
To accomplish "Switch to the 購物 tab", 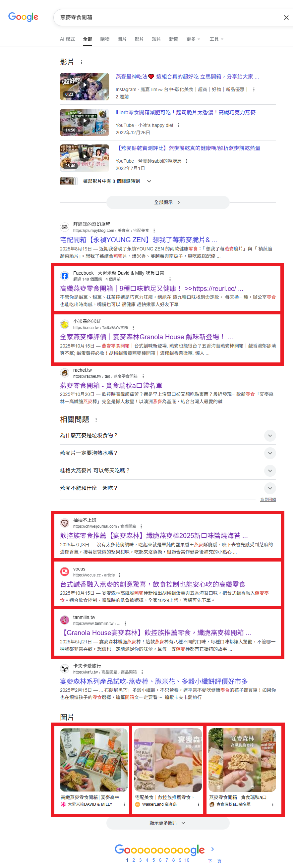I will point(104,39).
